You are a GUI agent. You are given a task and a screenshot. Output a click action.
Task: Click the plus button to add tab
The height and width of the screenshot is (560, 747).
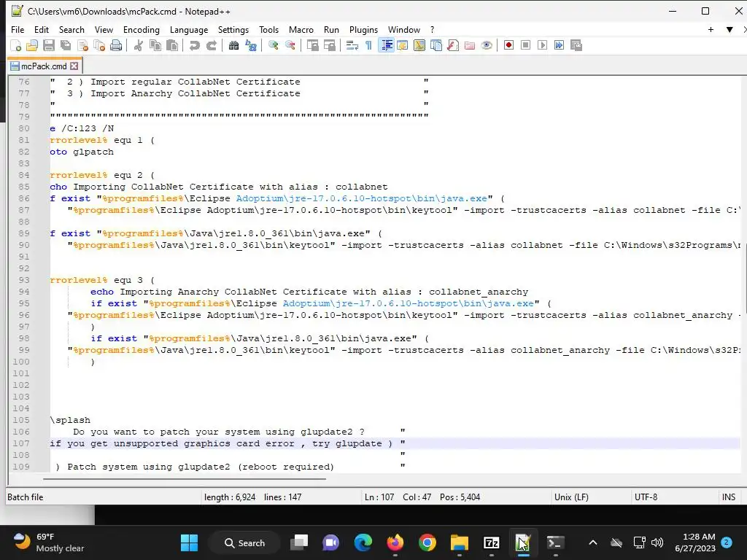click(x=711, y=29)
